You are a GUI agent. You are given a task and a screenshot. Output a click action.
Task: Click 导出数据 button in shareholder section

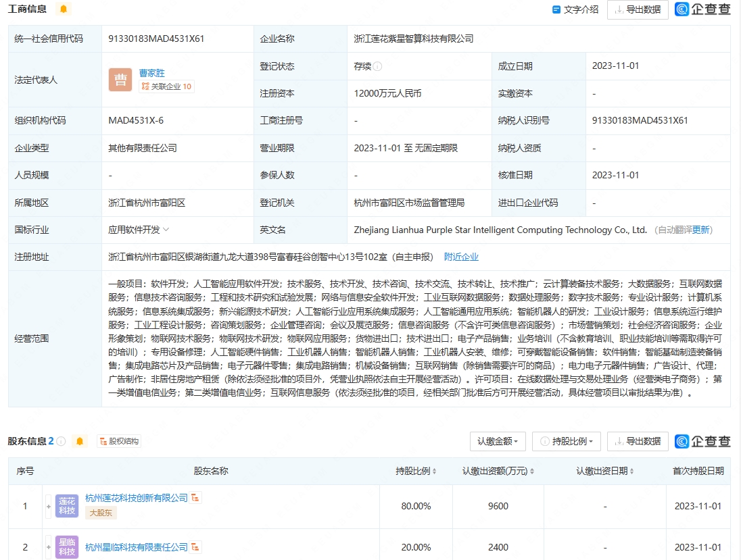click(x=638, y=441)
